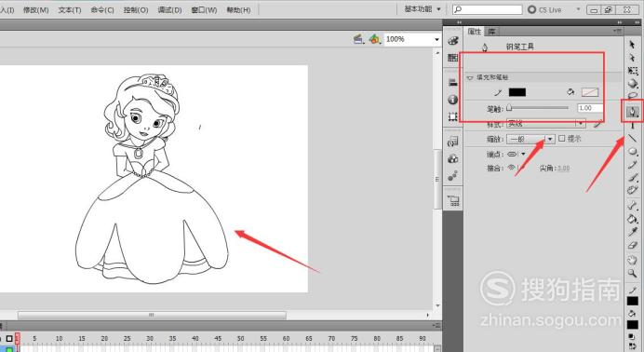Screen dimensions: 644x352
Task: Open the Properties panel options menu
Action: tap(617, 31)
